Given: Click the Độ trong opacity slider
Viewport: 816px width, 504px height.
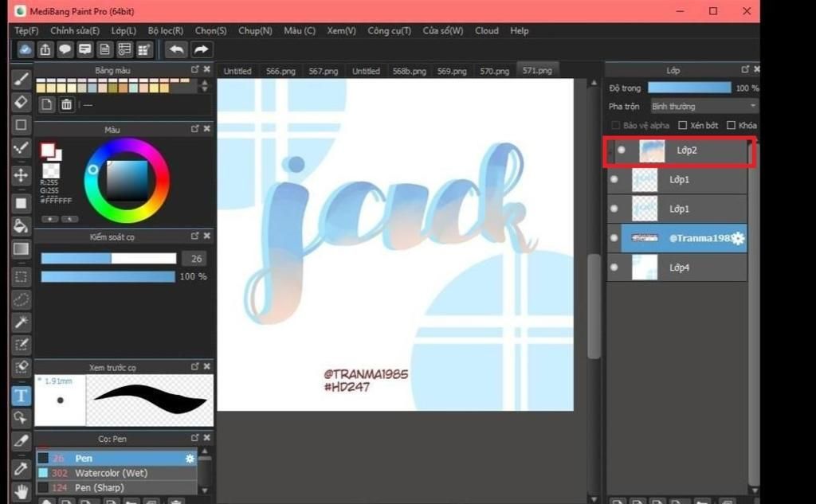Looking at the screenshot, I should pyautogui.click(x=688, y=88).
